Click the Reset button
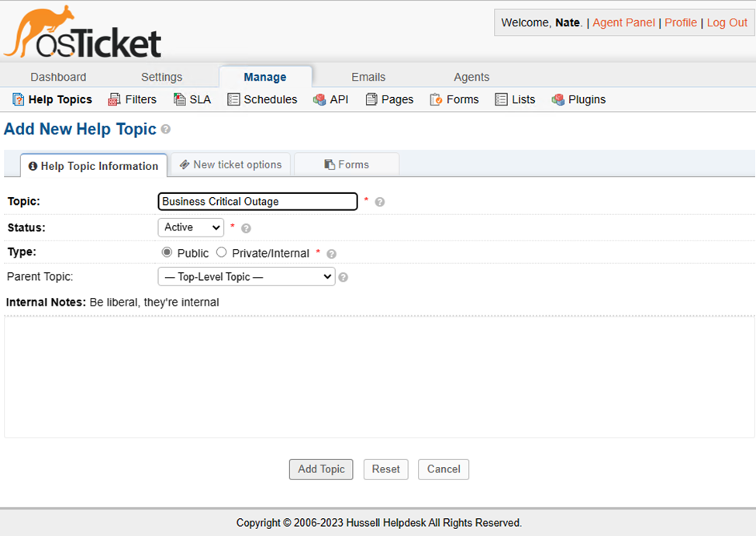The image size is (756, 536). click(x=385, y=469)
